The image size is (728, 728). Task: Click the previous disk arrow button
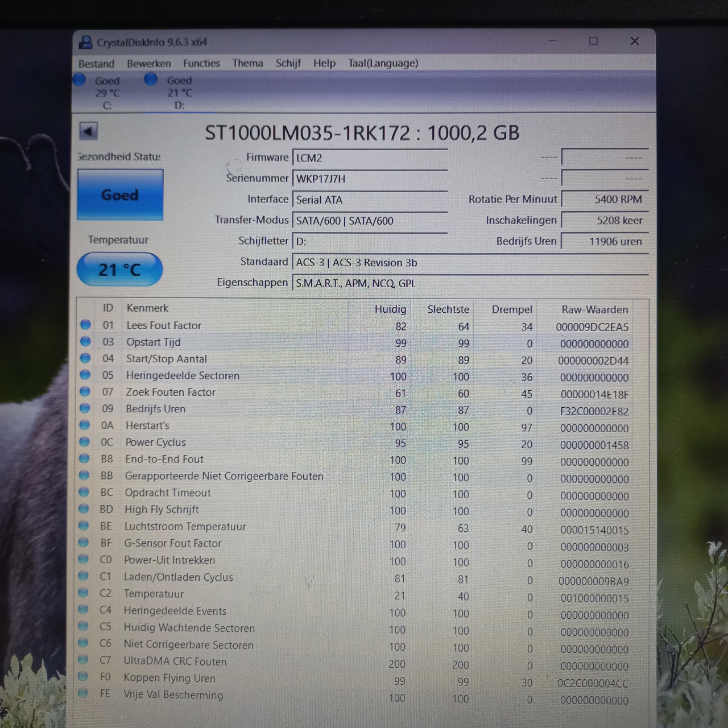[x=88, y=131]
